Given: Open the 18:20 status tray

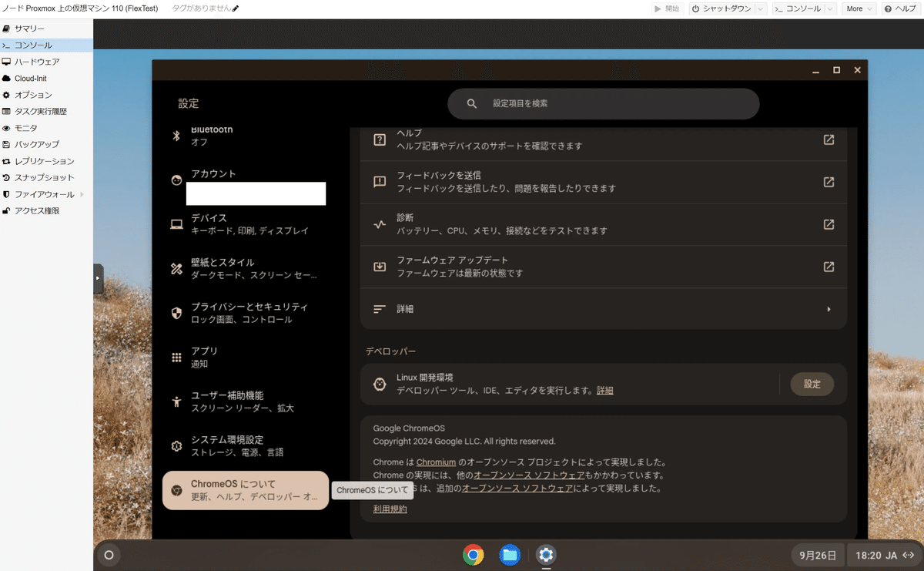Looking at the screenshot, I should click(x=884, y=555).
